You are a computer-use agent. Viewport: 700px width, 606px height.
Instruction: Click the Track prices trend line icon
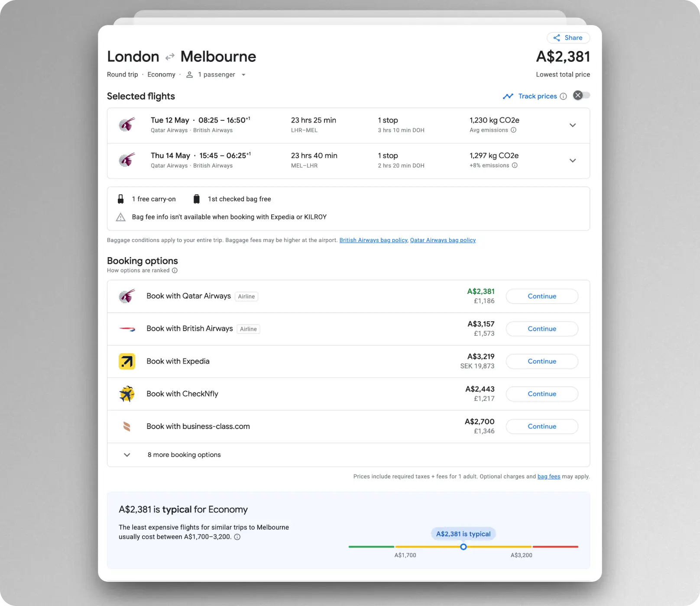coord(508,96)
